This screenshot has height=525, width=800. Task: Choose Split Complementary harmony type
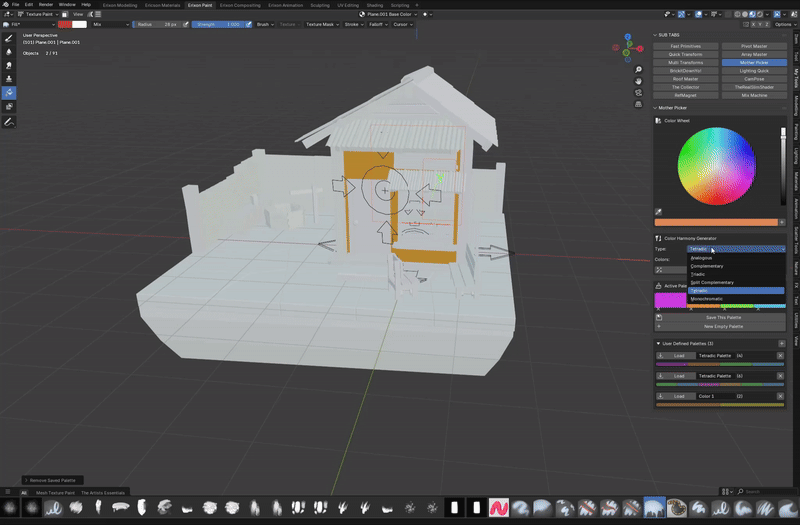point(736,282)
